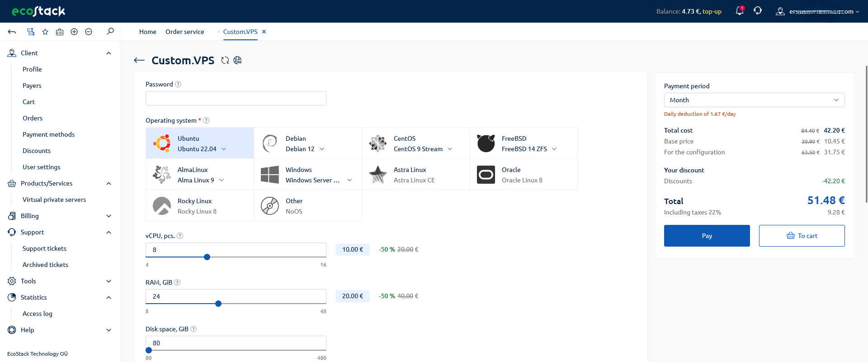
Task: Click the Pay button
Action: click(707, 236)
